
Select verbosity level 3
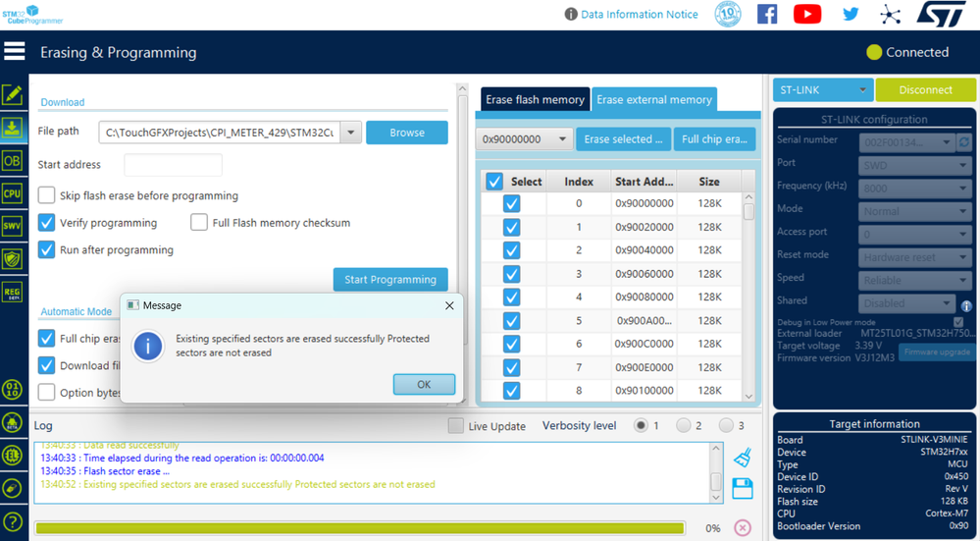726,425
